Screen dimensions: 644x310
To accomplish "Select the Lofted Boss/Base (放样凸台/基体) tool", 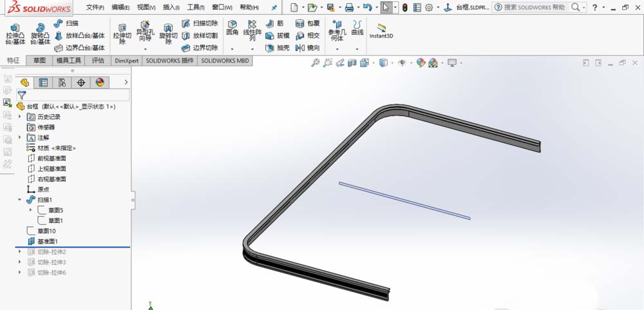I will pyautogui.click(x=80, y=36).
